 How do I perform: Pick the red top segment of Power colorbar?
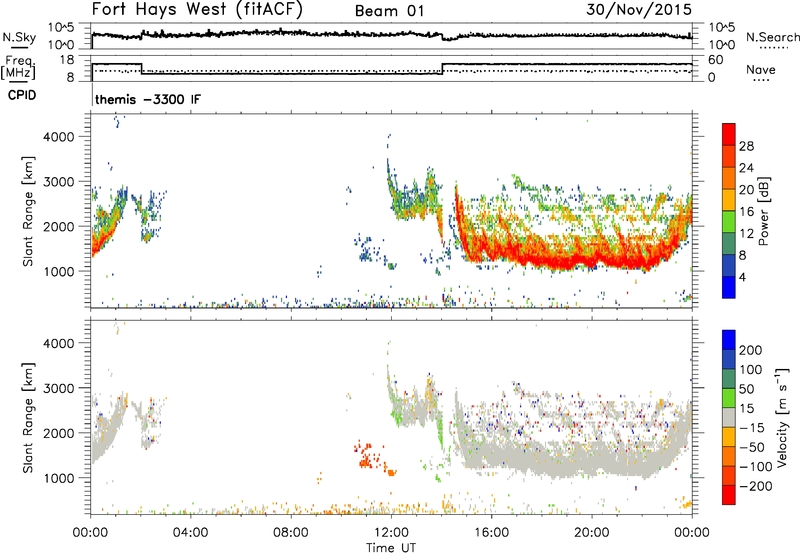pyautogui.click(x=729, y=135)
